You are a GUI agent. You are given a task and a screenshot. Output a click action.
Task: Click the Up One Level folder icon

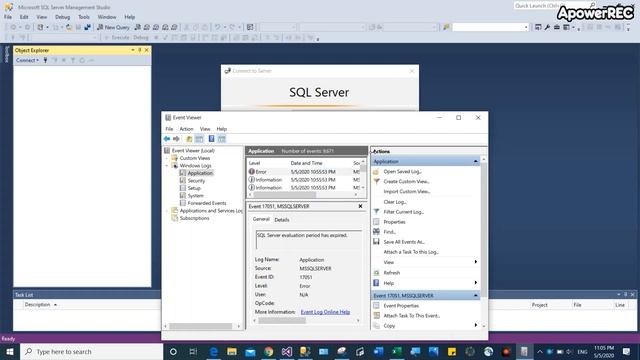click(189, 139)
